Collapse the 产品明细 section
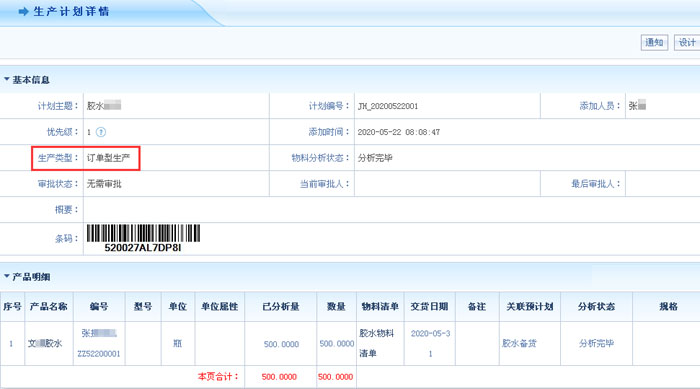This screenshot has width=700, height=389. click(x=7, y=276)
